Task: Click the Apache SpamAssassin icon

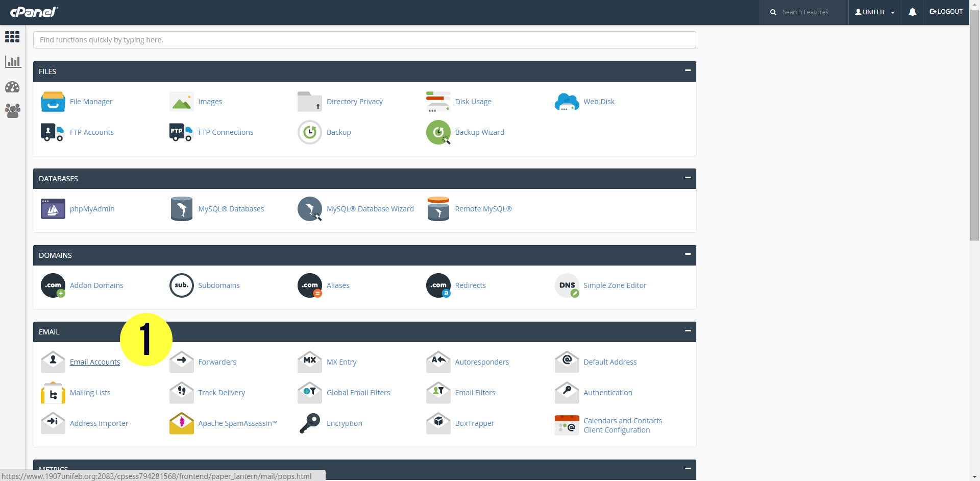Action: 181,423
